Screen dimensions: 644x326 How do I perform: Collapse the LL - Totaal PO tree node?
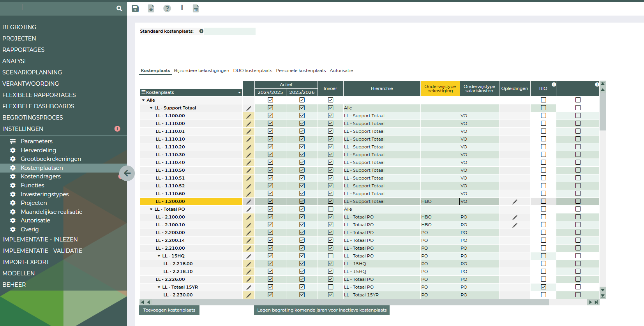[x=151, y=209]
